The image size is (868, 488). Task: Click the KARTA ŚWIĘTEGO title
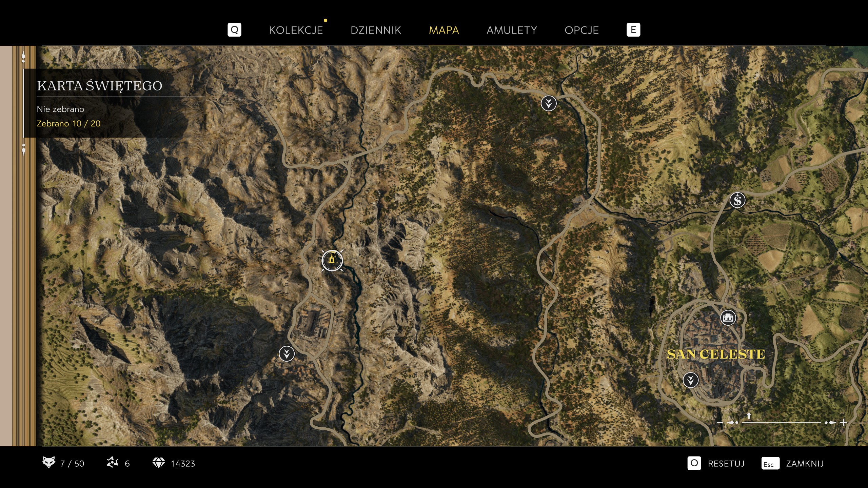pyautogui.click(x=100, y=86)
